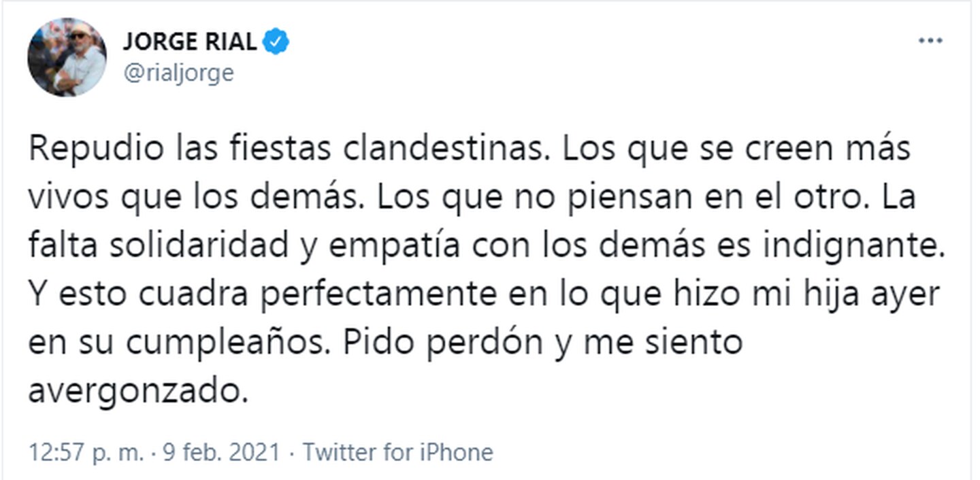This screenshot has height=480, width=980.
Task: Open the three-dot more options menu
Action: 930,41
